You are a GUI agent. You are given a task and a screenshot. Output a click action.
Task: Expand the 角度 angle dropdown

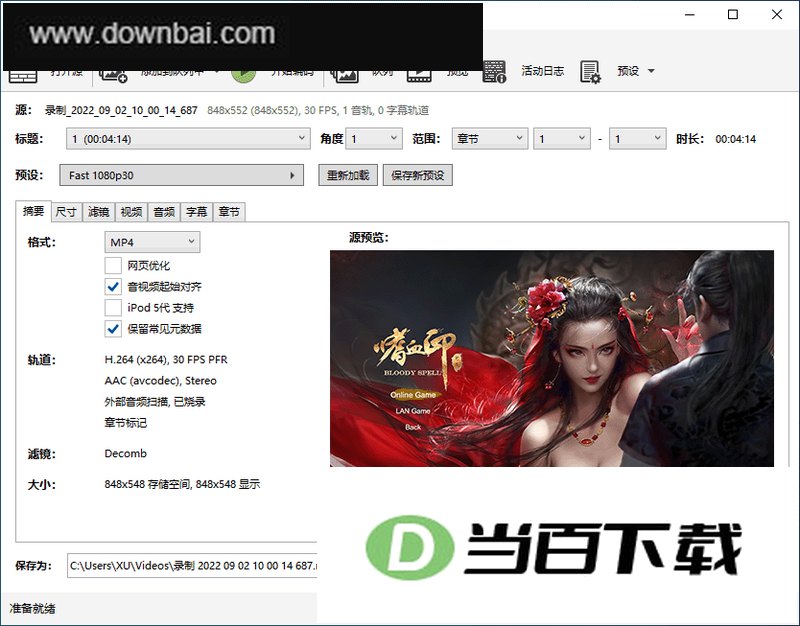point(374,139)
